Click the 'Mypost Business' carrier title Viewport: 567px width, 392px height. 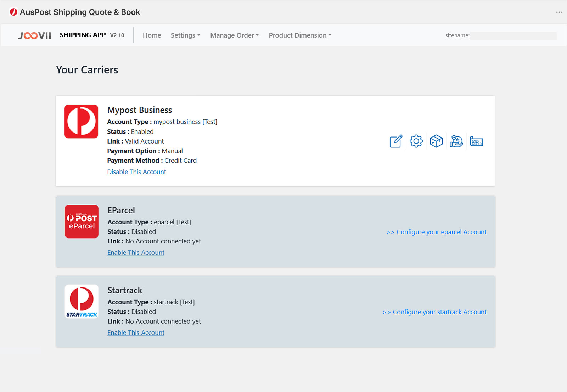coord(140,110)
